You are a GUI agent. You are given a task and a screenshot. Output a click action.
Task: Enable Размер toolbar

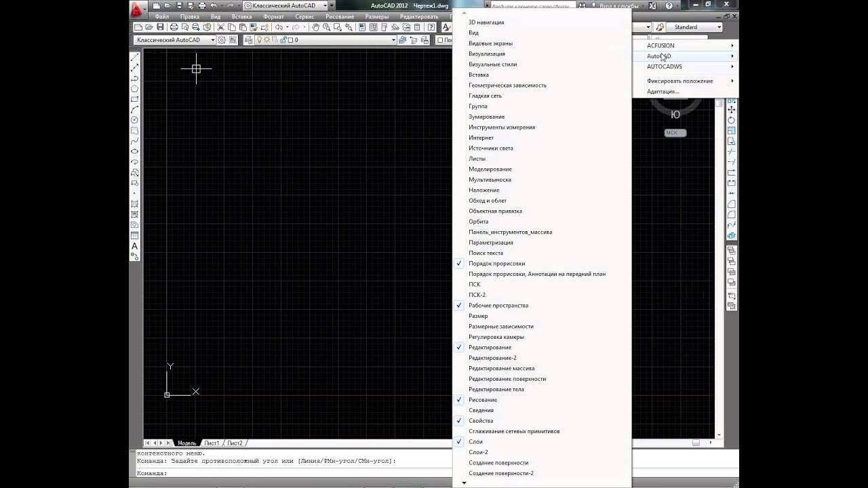click(x=541, y=316)
